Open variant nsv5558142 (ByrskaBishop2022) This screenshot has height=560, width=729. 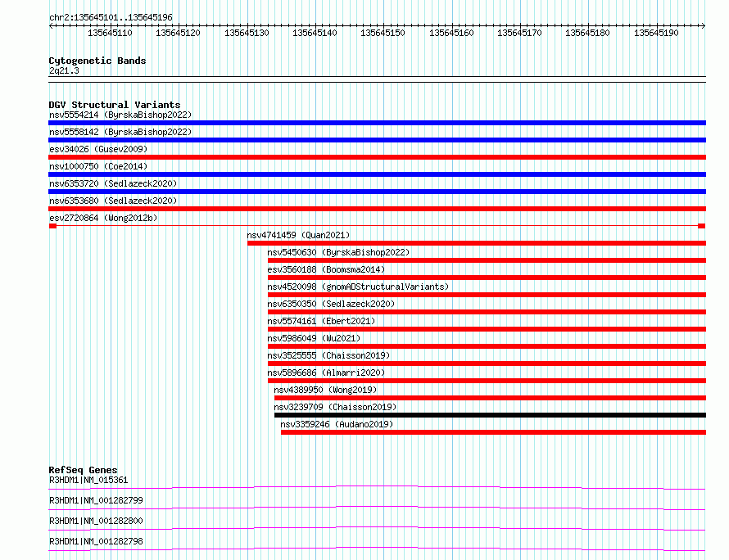120,132
